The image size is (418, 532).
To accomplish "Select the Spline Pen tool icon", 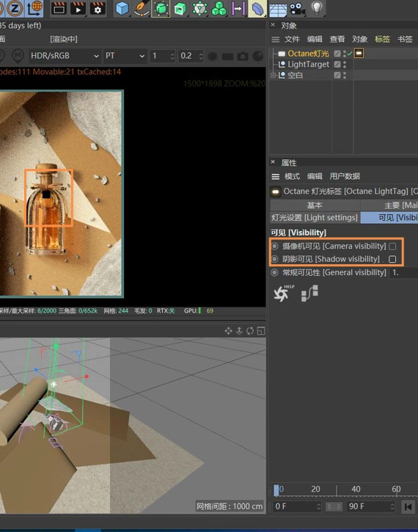I will 141,9.
